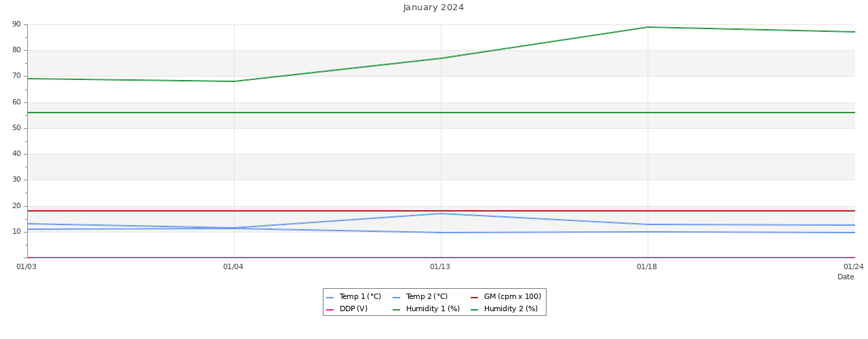Click the January 2024 chart title
Image resolution: width=868 pixels, height=339 pixels.
pyautogui.click(x=434, y=8)
